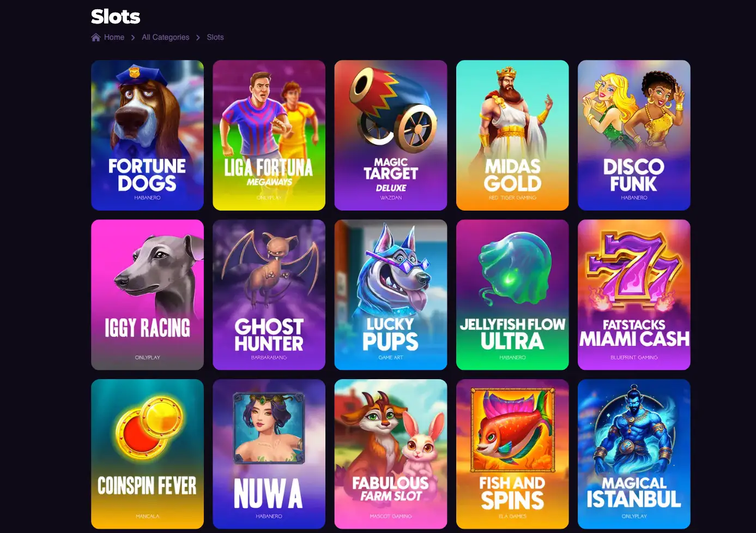Go to the All Categories breadcrumb
Image resolution: width=756 pixels, height=533 pixels.
pyautogui.click(x=166, y=37)
